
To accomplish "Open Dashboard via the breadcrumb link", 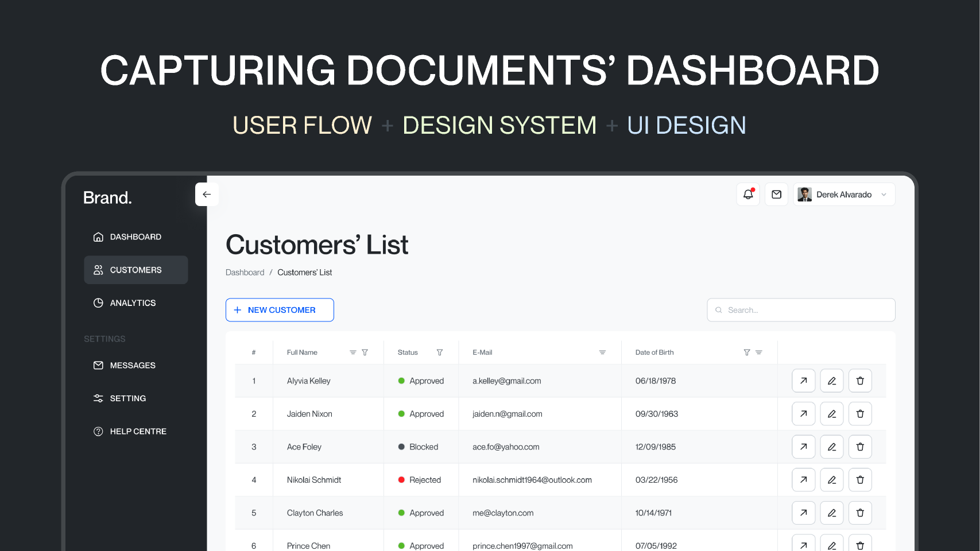I will tap(245, 272).
